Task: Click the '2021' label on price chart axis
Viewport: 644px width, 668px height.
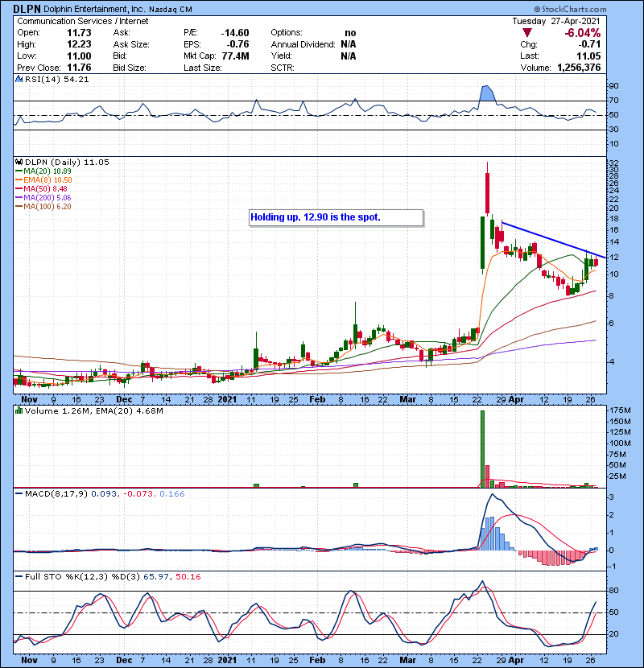Action: [x=227, y=400]
